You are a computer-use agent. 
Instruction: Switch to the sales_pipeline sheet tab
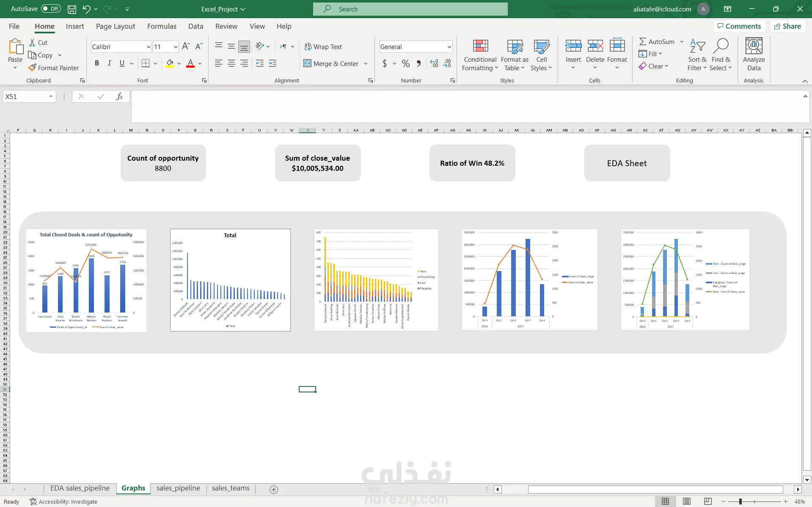pos(178,488)
